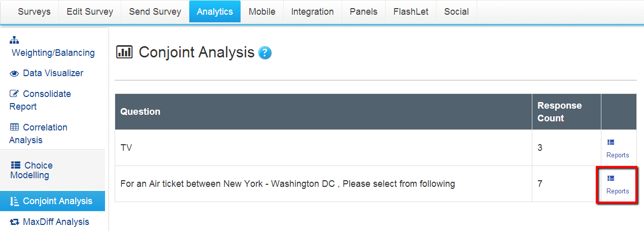The width and height of the screenshot is (644, 231).
Task: Open the Integration tab
Action: 313,12
